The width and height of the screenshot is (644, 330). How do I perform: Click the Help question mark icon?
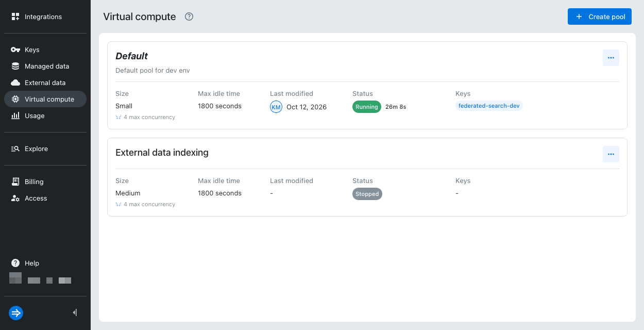coord(15,263)
